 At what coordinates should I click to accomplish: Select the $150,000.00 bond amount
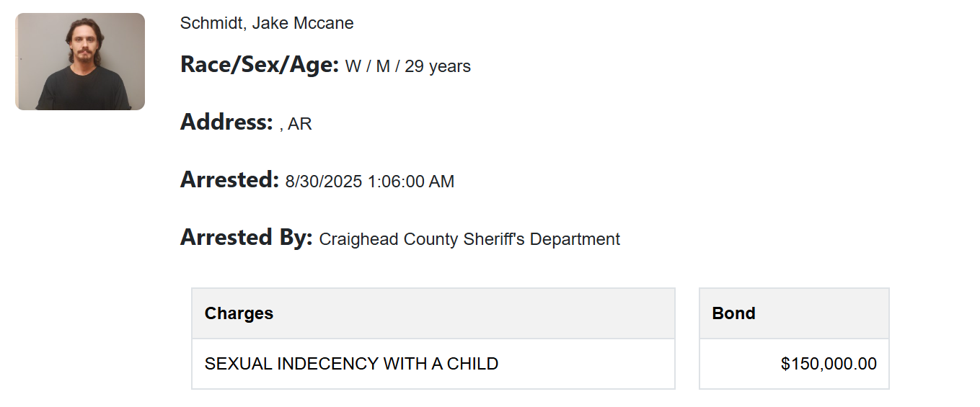click(x=829, y=364)
